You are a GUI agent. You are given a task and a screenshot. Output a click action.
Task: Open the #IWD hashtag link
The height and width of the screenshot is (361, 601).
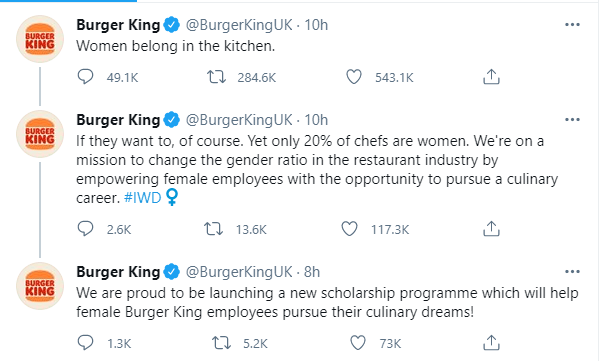(x=143, y=198)
